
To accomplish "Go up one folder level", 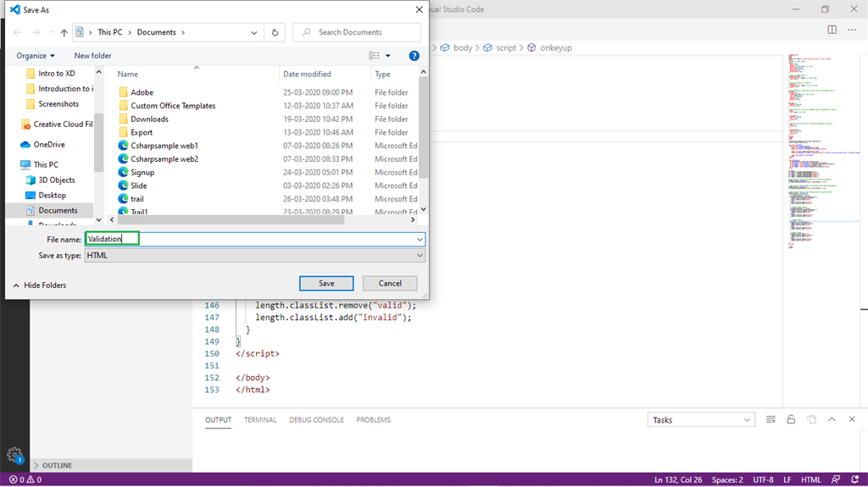I will (x=64, y=33).
